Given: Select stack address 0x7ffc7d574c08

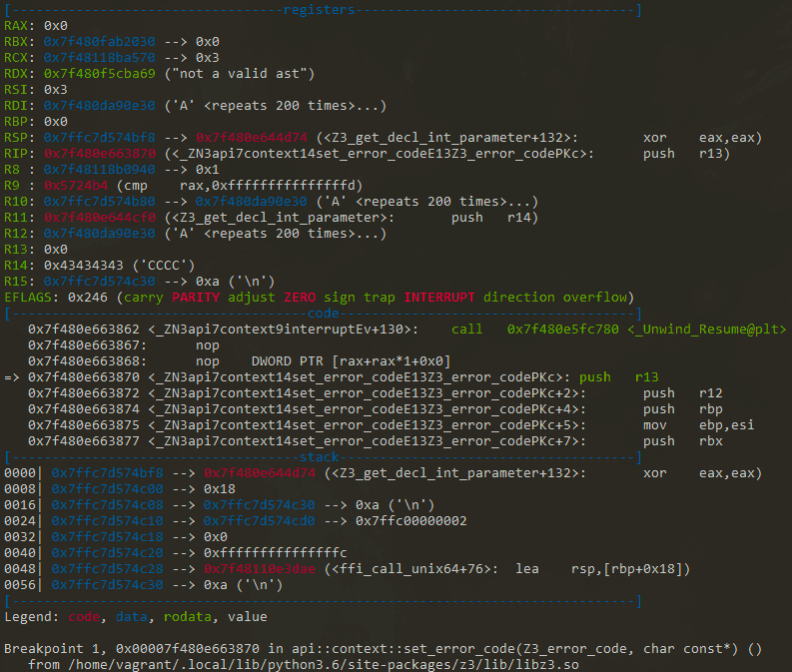Looking at the screenshot, I should (107, 505).
